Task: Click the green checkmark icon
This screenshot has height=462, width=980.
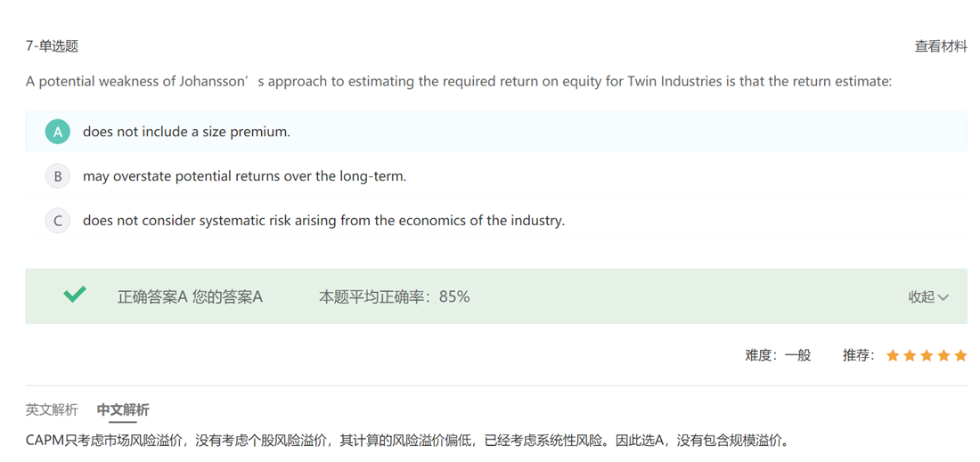Action: tap(75, 295)
